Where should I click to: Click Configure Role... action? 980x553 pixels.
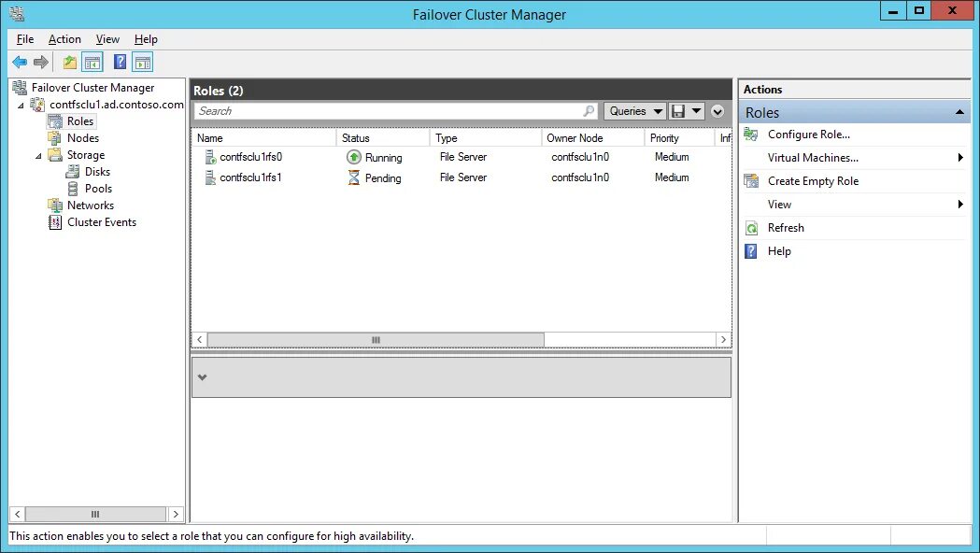[x=809, y=135]
